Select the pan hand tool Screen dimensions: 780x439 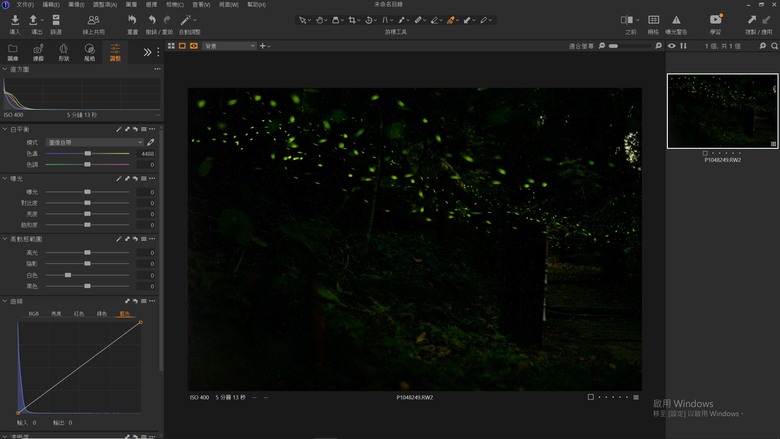point(319,20)
